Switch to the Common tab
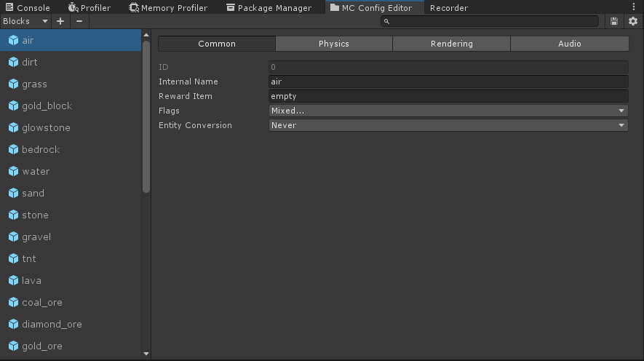This screenshot has width=644, height=361. click(217, 44)
